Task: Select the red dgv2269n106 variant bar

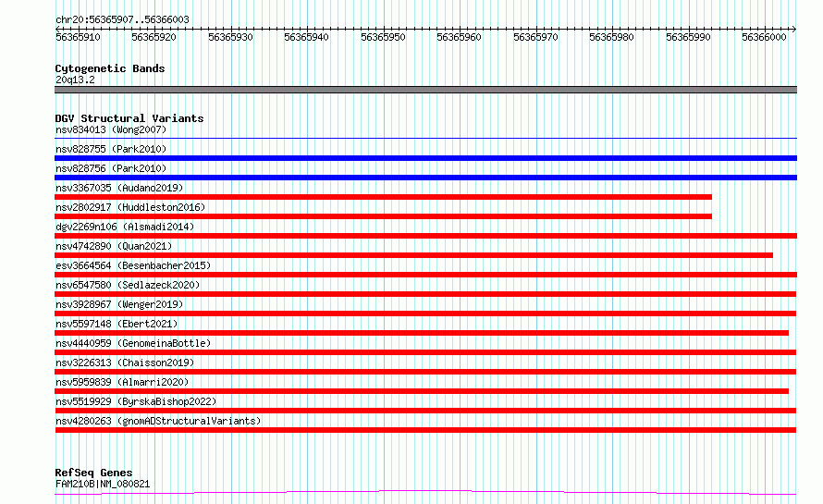Action: click(425, 236)
